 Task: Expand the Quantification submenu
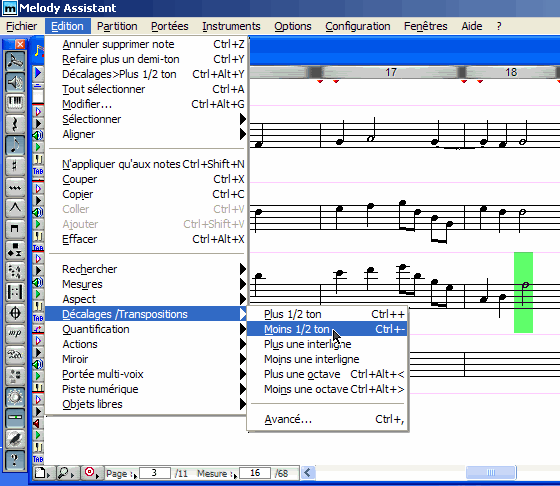146,329
